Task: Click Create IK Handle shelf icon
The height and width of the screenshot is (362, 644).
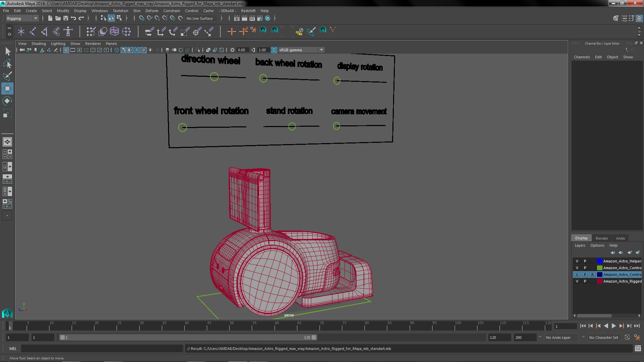Action: click(45, 32)
